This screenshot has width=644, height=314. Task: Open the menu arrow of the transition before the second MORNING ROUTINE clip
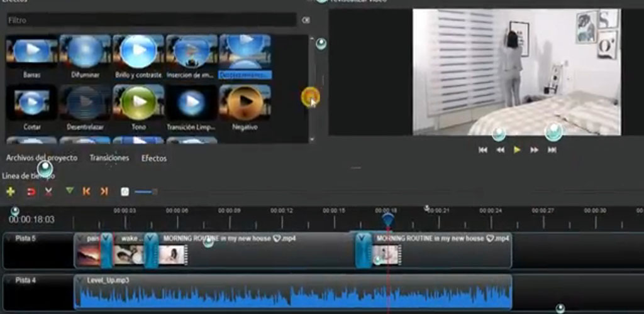pyautogui.click(x=363, y=238)
